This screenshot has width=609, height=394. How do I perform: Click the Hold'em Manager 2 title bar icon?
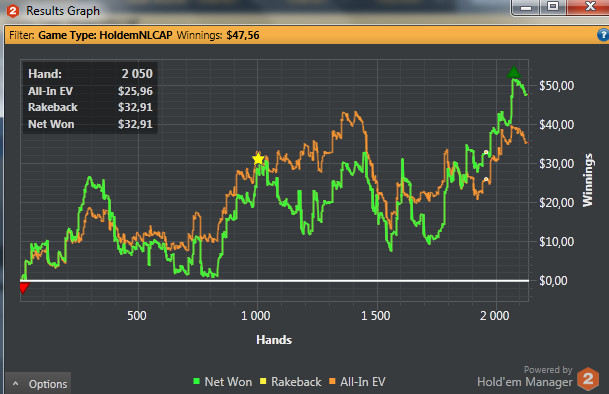[x=13, y=11]
